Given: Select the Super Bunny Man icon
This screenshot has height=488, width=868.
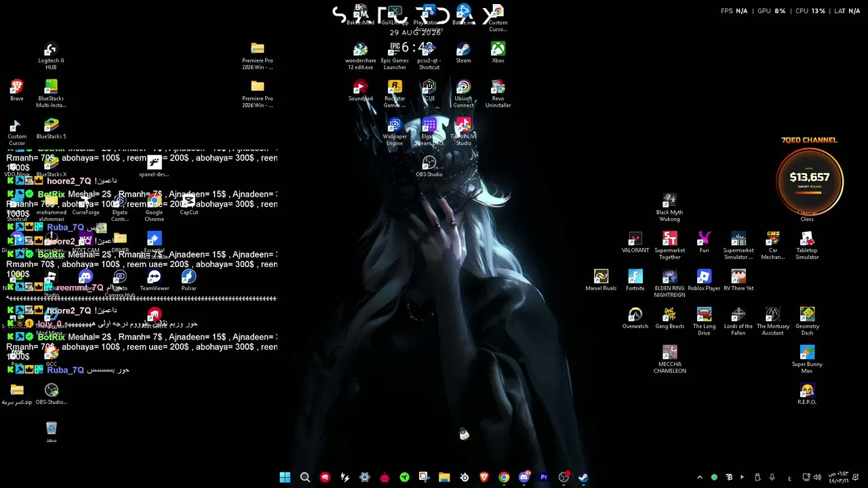Looking at the screenshot, I should (807, 360).
